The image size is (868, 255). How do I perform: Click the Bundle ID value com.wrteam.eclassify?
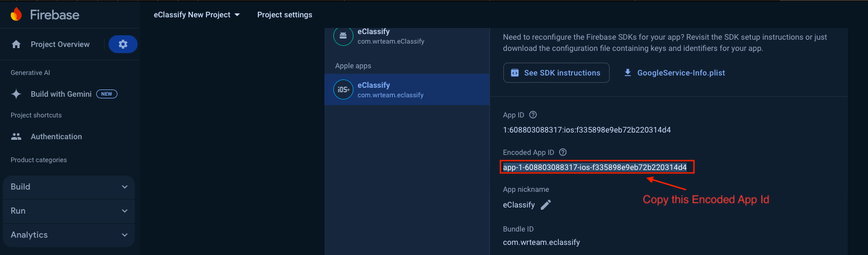[541, 242]
